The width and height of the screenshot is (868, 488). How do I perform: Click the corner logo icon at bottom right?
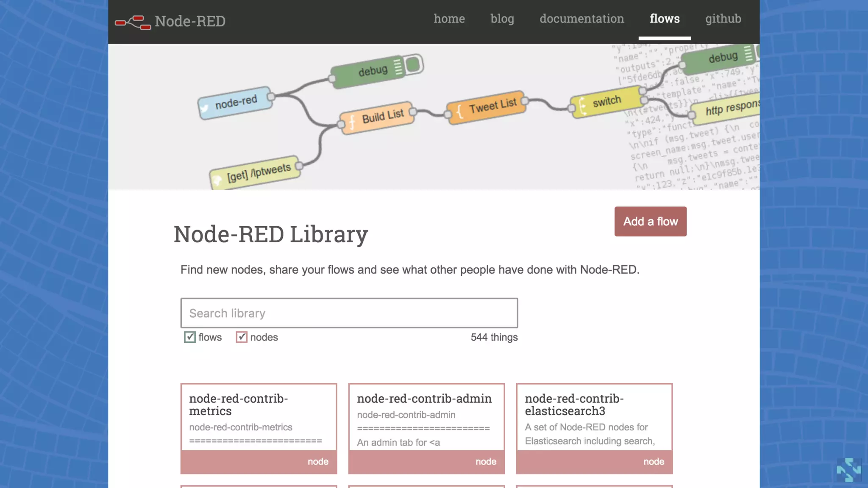849,470
